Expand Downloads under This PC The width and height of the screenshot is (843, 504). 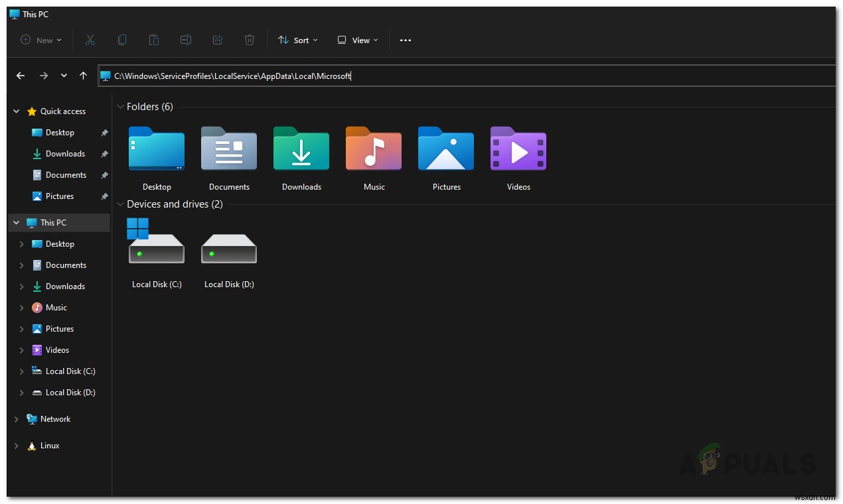pos(21,286)
